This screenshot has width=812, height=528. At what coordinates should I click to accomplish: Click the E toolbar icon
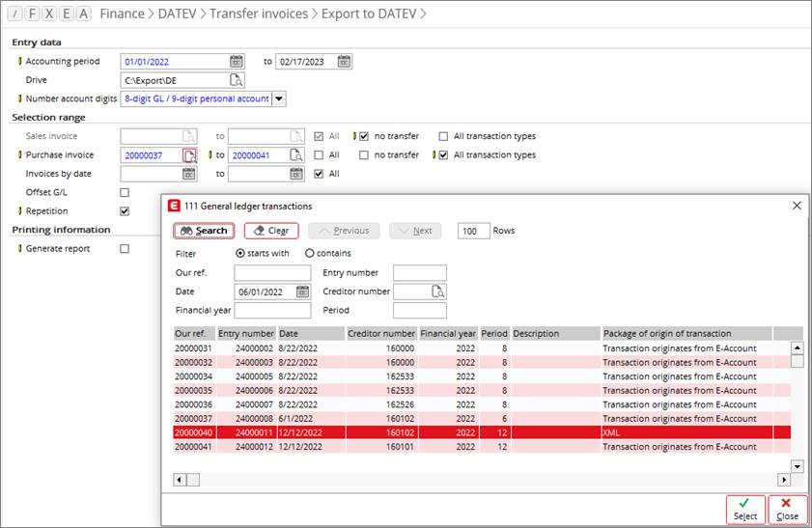pyautogui.click(x=67, y=14)
